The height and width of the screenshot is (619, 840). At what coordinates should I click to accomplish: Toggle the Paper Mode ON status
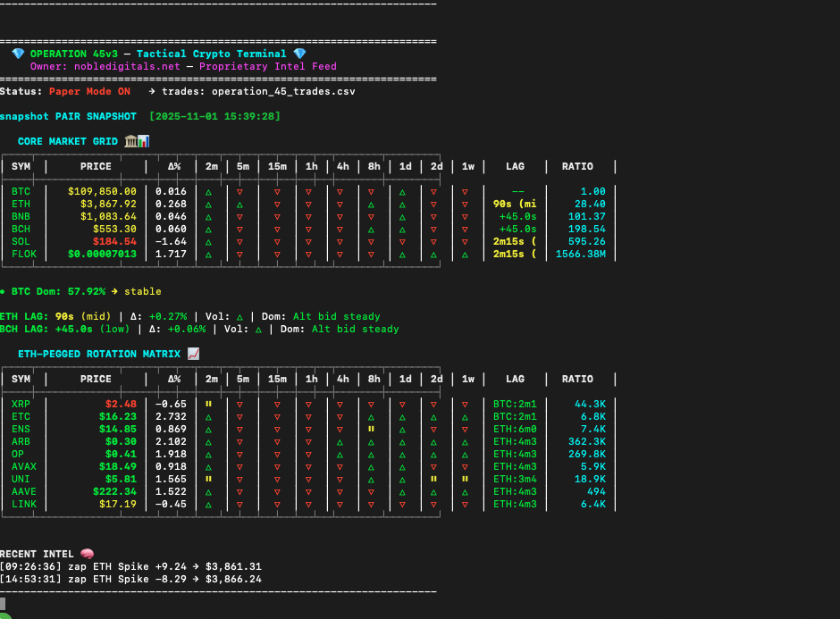89,91
